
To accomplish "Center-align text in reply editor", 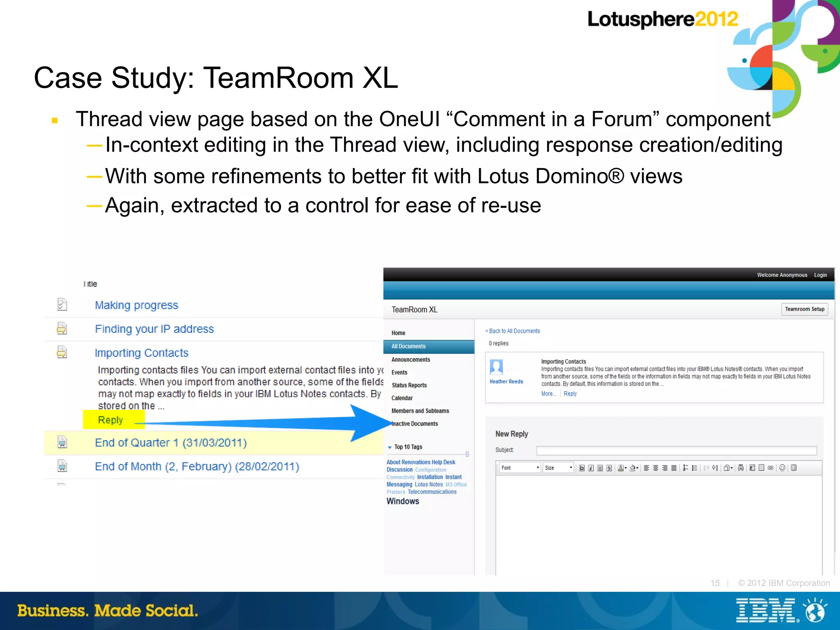I will coord(655,468).
